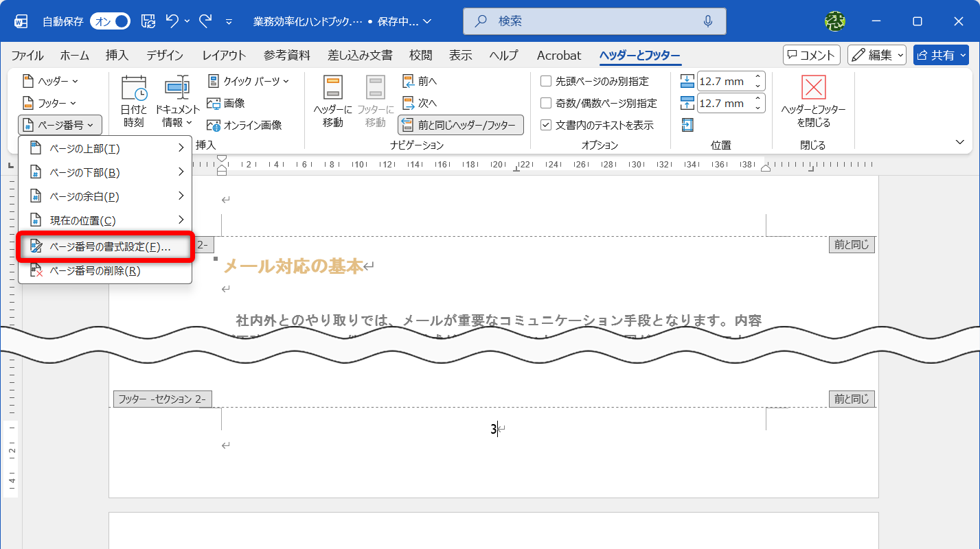Insert 画像 from the ribbon
The width and height of the screenshot is (980, 549).
click(x=226, y=103)
